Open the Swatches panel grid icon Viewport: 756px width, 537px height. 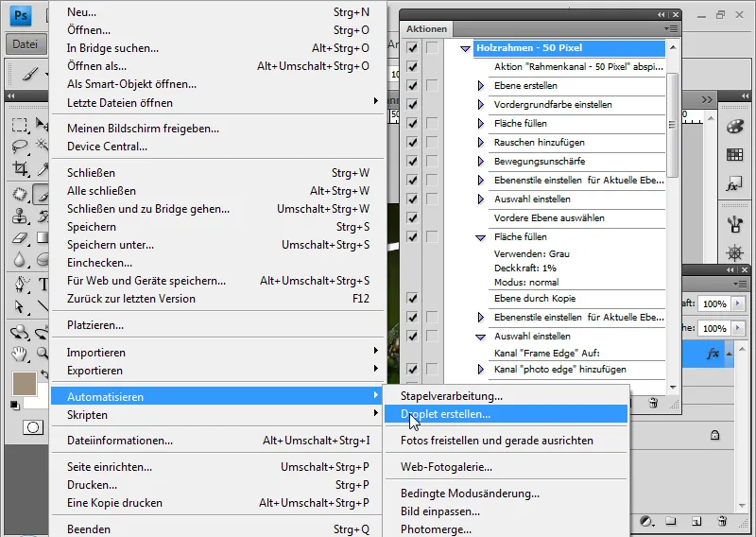click(735, 154)
